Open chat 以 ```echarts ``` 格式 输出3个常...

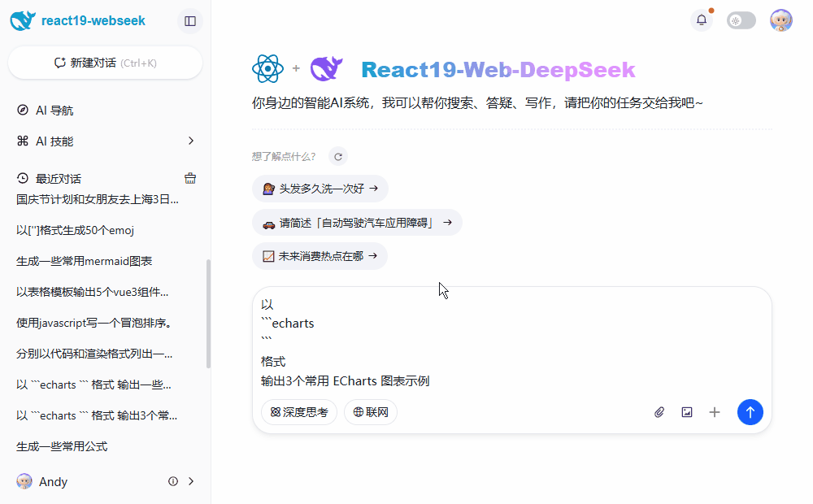pyautogui.click(x=97, y=415)
